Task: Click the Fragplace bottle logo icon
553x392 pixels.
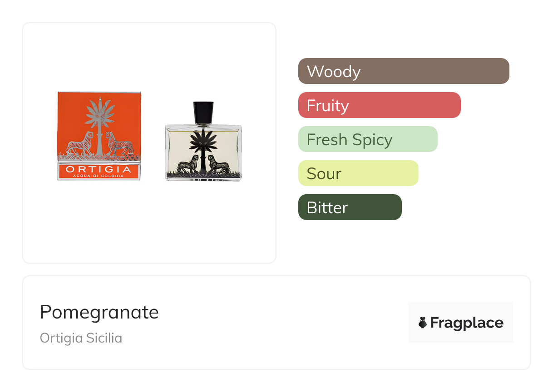Action: 423,323
